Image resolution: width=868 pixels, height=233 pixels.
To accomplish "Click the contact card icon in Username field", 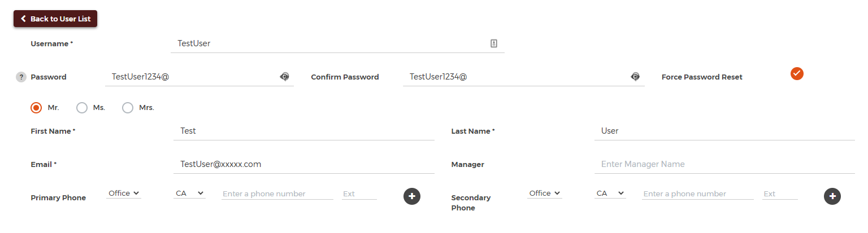I will click(x=493, y=43).
